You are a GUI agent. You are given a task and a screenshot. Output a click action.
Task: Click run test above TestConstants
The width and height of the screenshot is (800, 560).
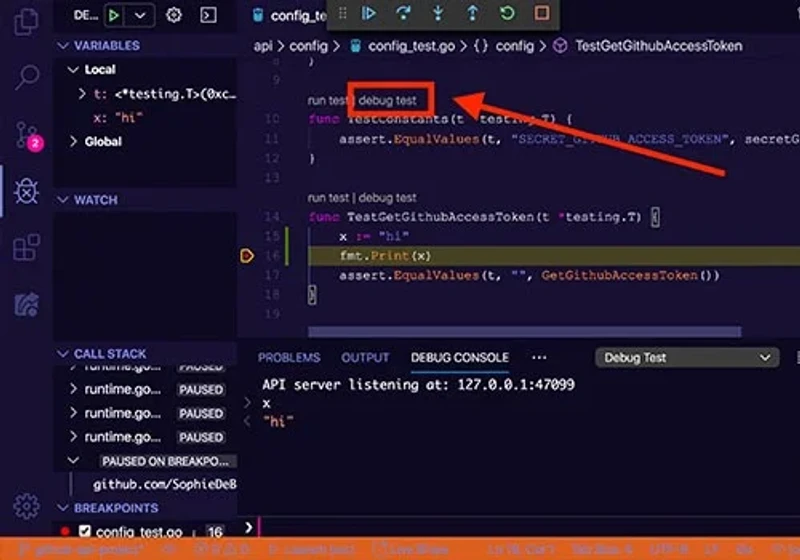327,100
